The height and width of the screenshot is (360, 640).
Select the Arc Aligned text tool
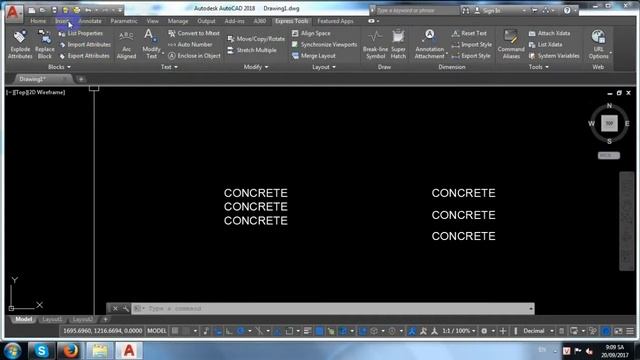(x=126, y=44)
